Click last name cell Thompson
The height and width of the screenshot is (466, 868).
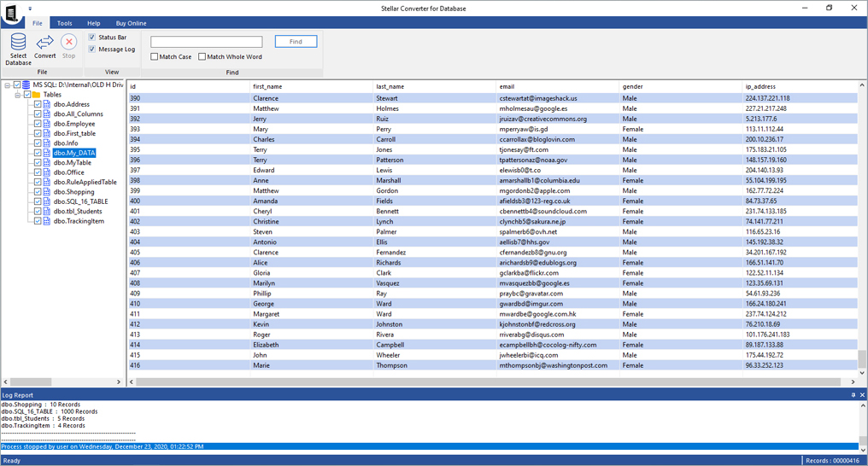pyautogui.click(x=391, y=365)
